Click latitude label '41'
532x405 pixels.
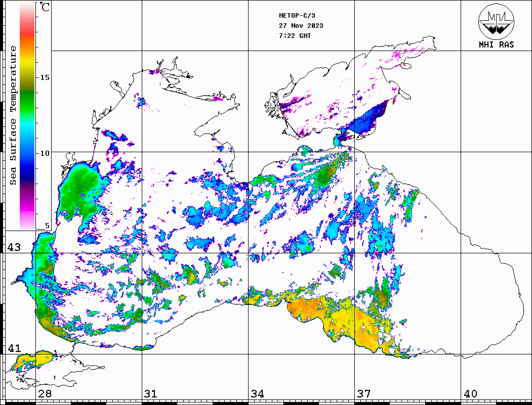pyautogui.click(x=14, y=348)
